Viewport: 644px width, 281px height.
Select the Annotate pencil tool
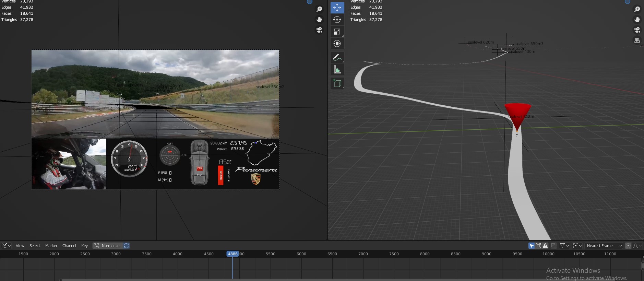click(x=337, y=58)
